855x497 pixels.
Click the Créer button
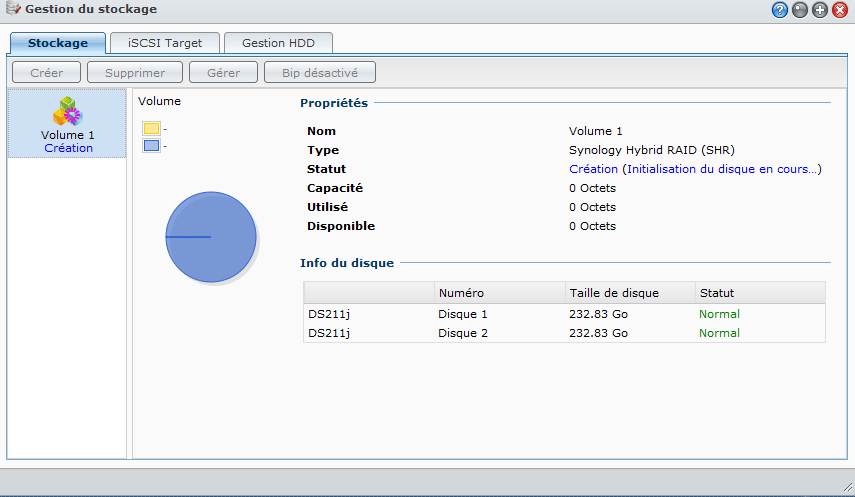click(x=46, y=73)
